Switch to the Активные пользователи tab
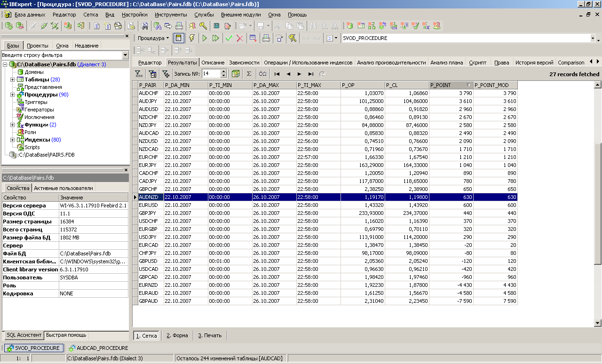 63,188
